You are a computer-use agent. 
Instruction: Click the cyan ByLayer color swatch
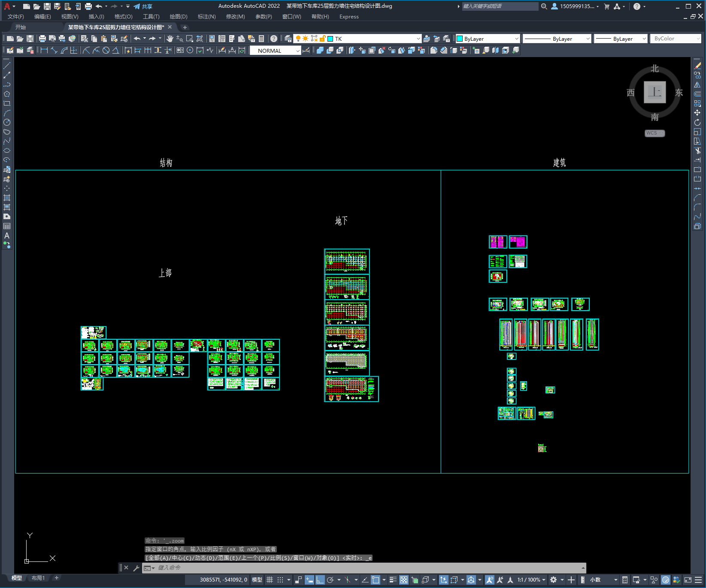pos(460,39)
